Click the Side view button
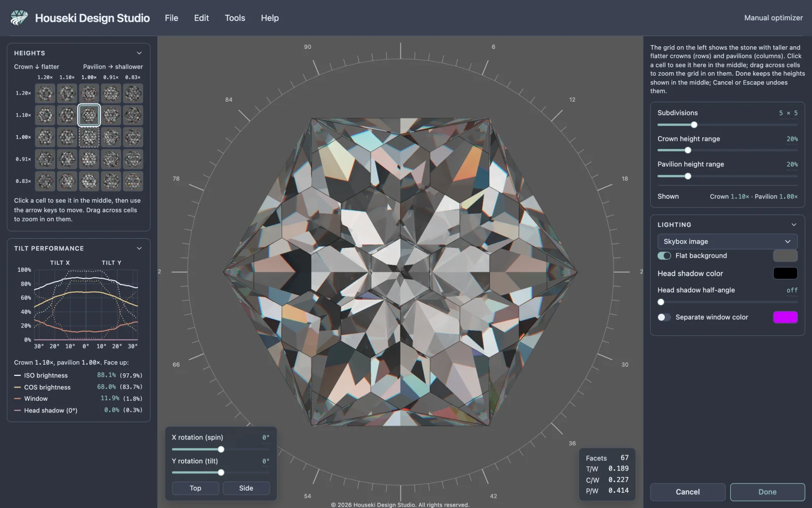812x508 pixels. click(x=246, y=488)
